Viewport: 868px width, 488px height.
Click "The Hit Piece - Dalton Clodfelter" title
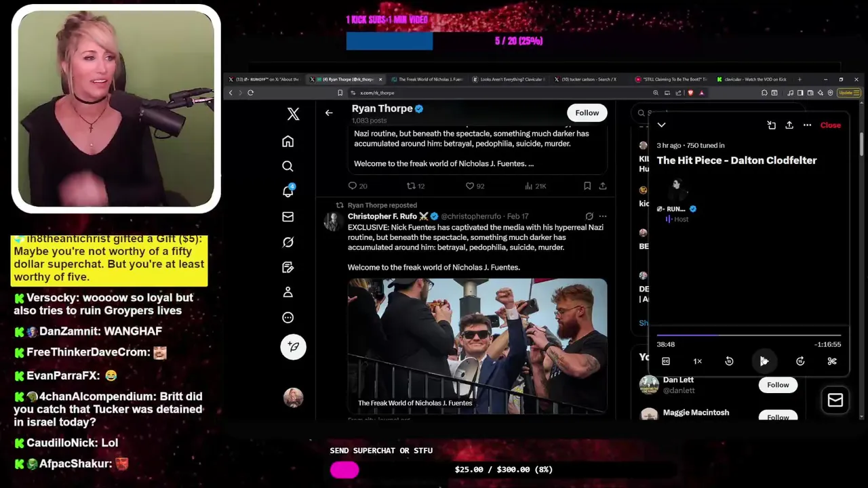[x=736, y=161]
